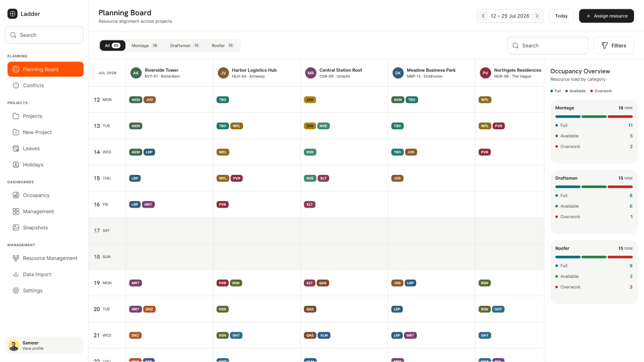This screenshot has width=644, height=362.
Task: Click Harbor Logistics Hub JV avatar
Action: 223,73
